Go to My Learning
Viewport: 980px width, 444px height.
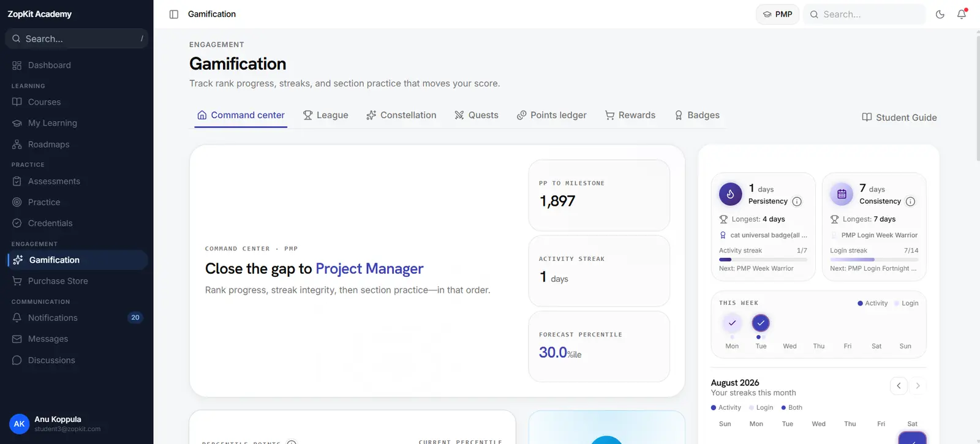pyautogui.click(x=77, y=123)
